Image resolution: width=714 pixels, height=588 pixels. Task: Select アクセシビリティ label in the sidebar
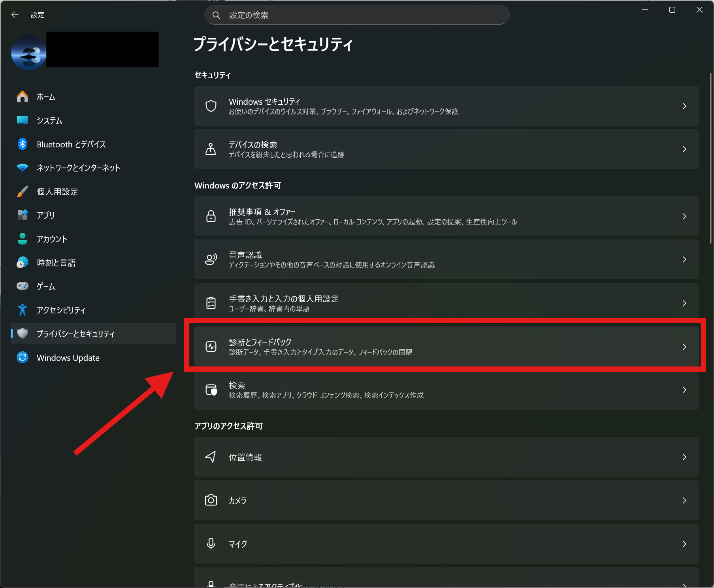[61, 310]
